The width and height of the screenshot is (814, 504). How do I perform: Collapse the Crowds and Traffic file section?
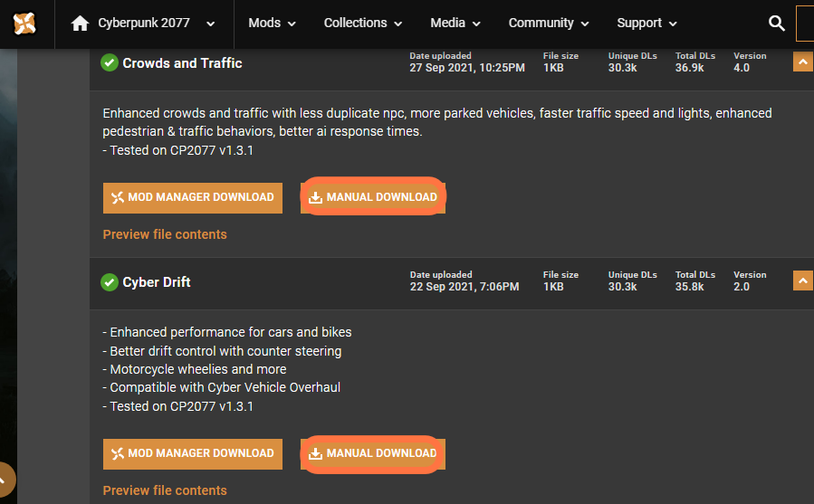(x=803, y=62)
